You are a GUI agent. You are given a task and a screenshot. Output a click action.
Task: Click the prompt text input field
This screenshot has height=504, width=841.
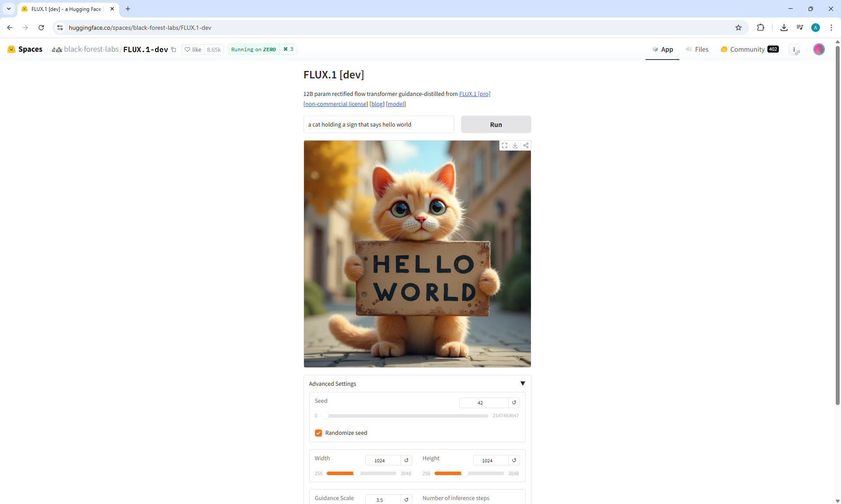click(x=378, y=125)
